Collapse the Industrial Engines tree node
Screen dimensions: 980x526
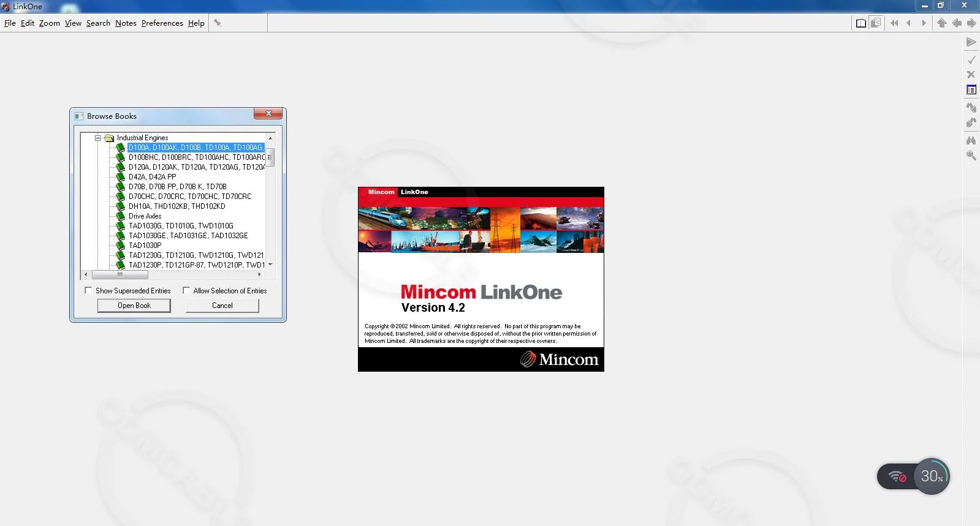click(x=97, y=138)
